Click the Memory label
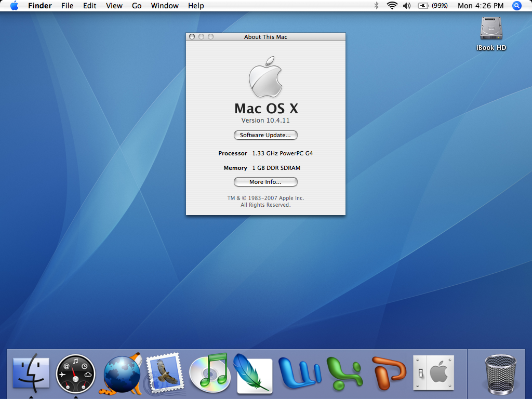The height and width of the screenshot is (399, 532). (235, 168)
